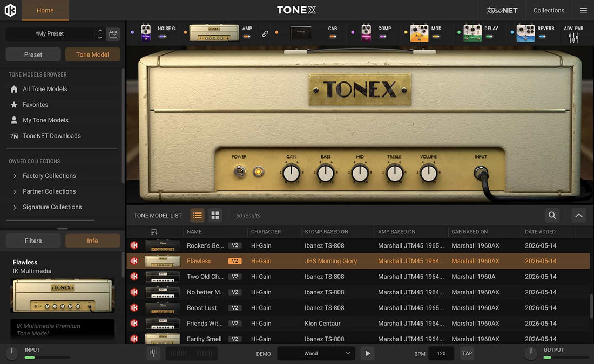
Task: Click the OUTPUT level knob
Action: pos(531,353)
